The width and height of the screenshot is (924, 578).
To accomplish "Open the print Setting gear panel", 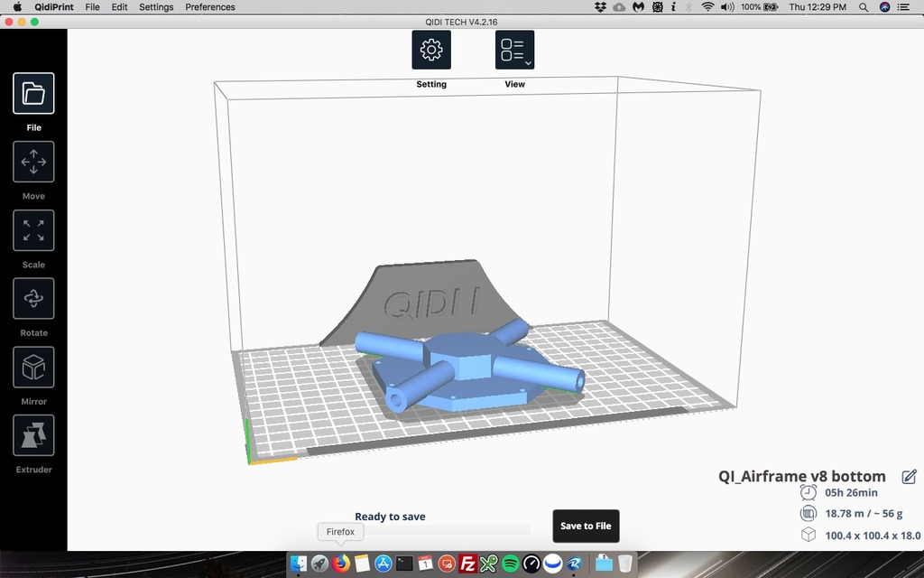I will click(431, 50).
